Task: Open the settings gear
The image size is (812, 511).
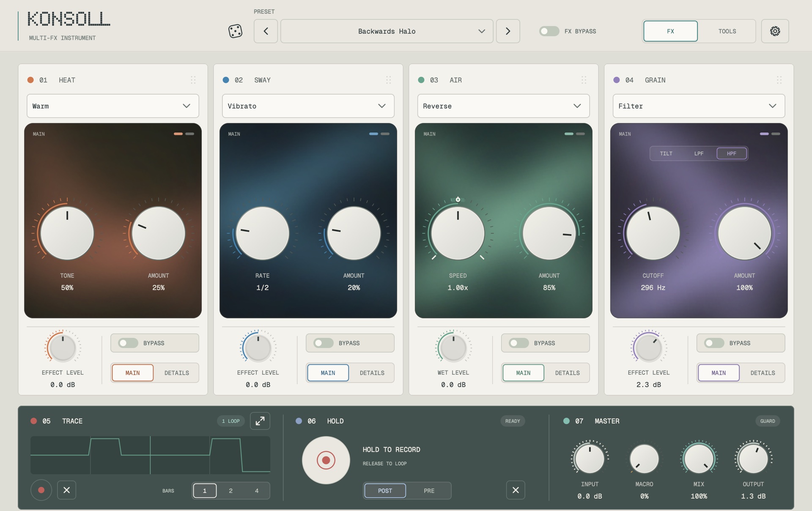Action: 775,31
